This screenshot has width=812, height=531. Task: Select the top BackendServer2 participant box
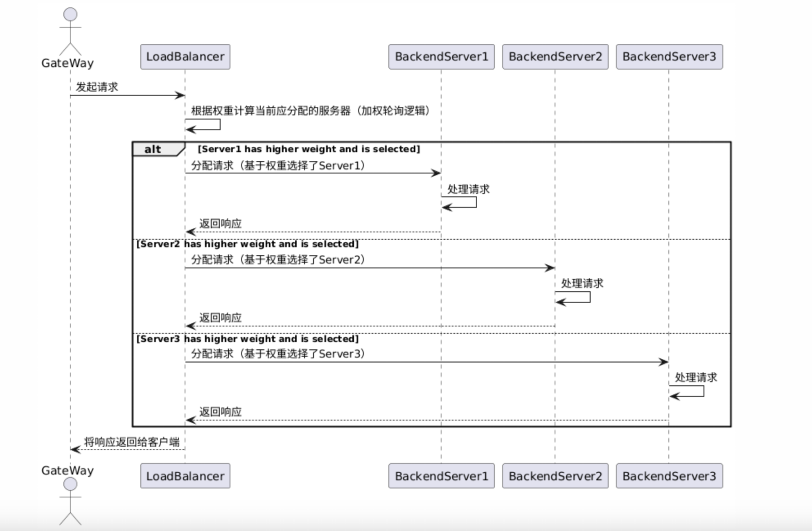555,57
